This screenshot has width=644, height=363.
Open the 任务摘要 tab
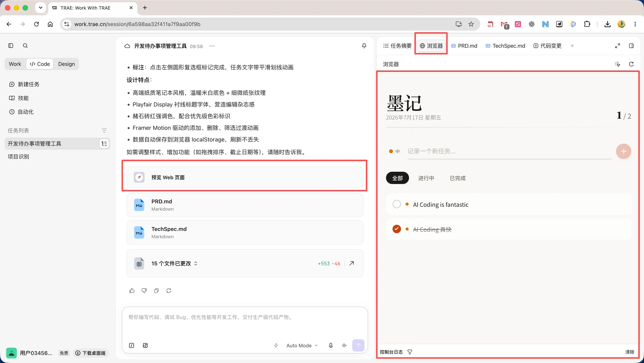tap(397, 46)
